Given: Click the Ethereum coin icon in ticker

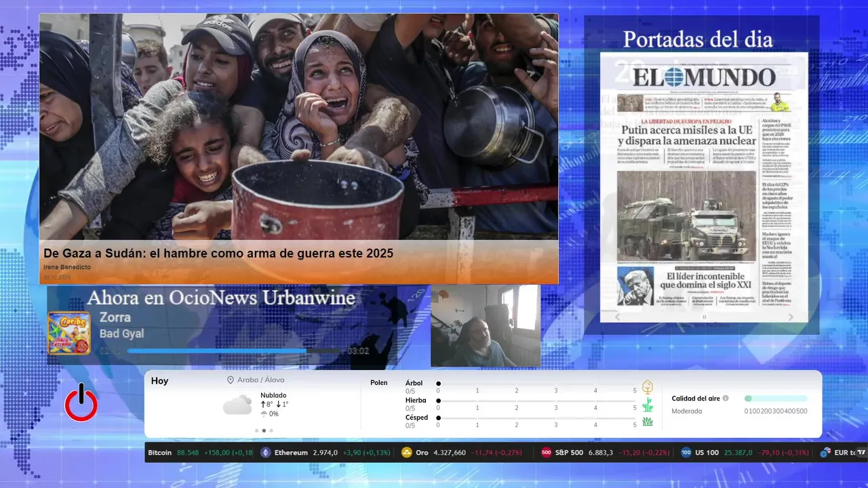Looking at the screenshot, I should [x=266, y=452].
